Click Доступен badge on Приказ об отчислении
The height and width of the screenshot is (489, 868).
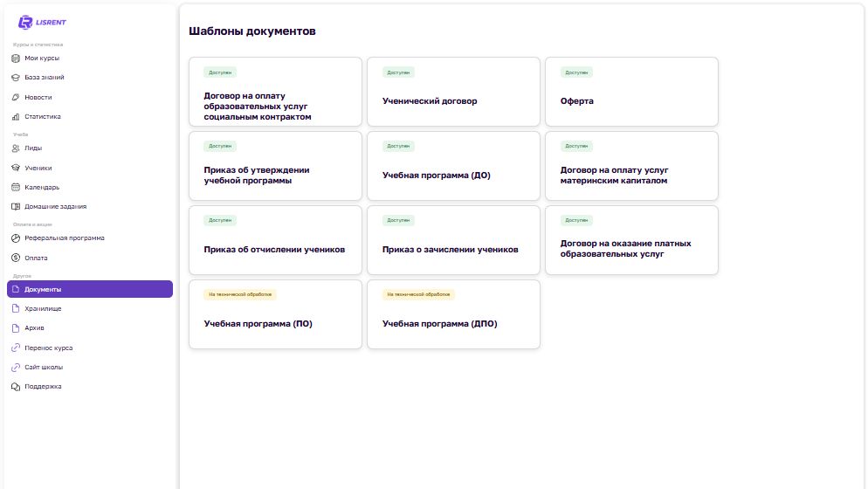tap(220, 220)
